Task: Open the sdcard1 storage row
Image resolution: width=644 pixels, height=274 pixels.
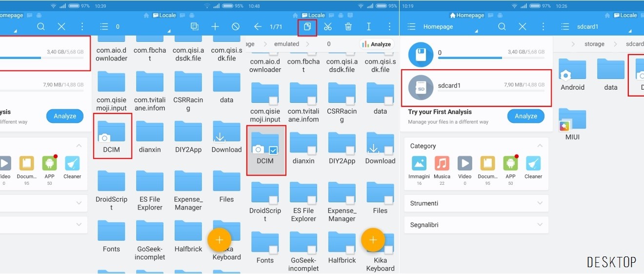Action: point(476,88)
